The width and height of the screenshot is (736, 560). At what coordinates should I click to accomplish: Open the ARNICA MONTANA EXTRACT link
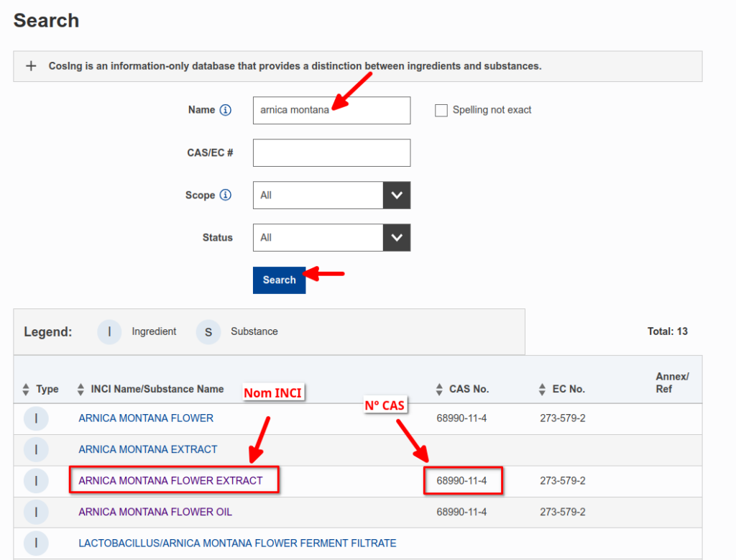[x=147, y=449]
